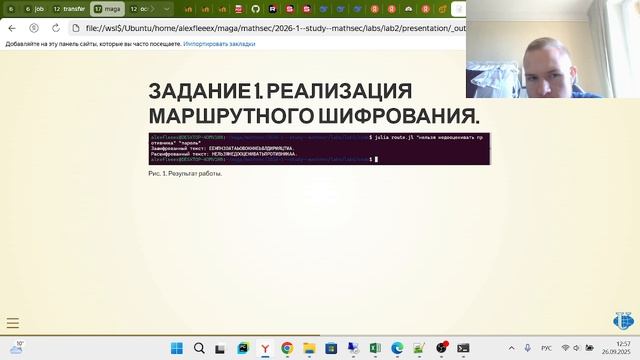Switch to the maga tab group

(x=107, y=9)
